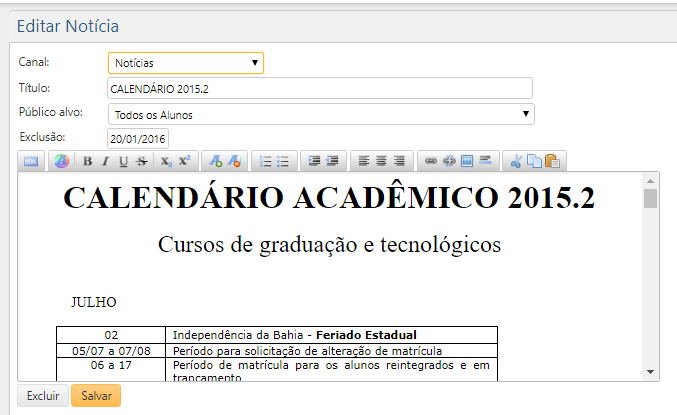Viewport: 677px width, 415px height.
Task: Click the Excluir button
Action: 43,396
